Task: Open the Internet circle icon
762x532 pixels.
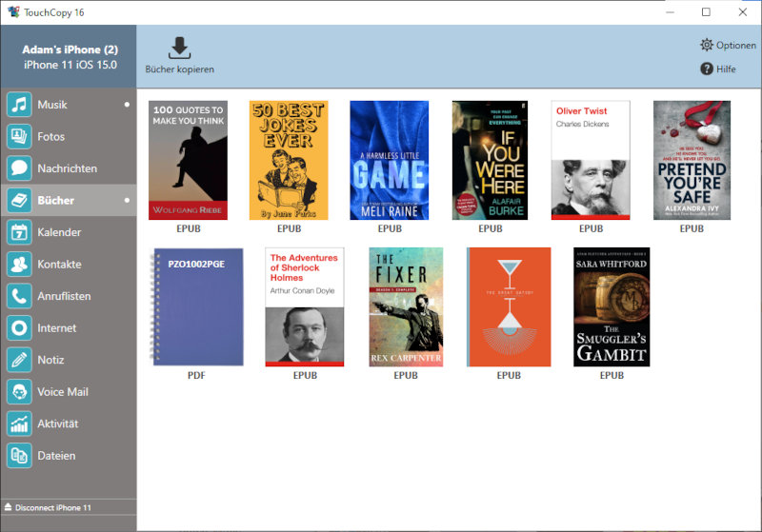Action: [x=19, y=328]
